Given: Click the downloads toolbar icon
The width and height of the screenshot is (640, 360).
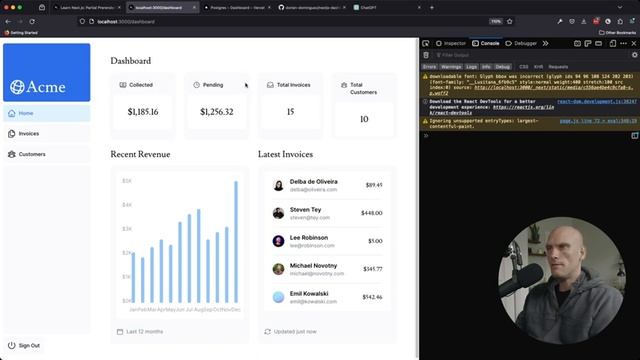Looking at the screenshot, I should point(584,22).
